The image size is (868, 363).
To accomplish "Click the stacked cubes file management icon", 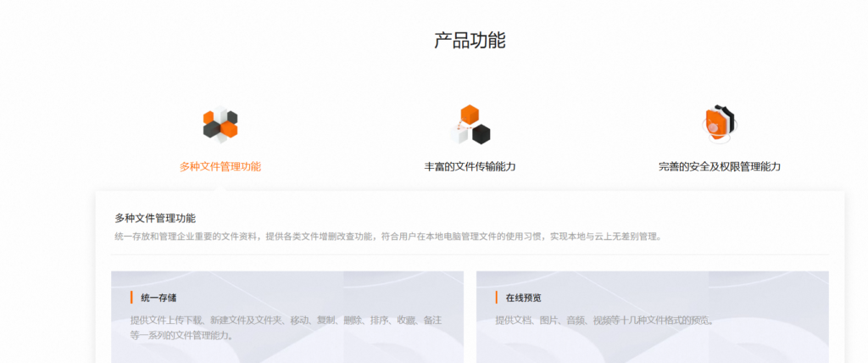I will (x=220, y=125).
